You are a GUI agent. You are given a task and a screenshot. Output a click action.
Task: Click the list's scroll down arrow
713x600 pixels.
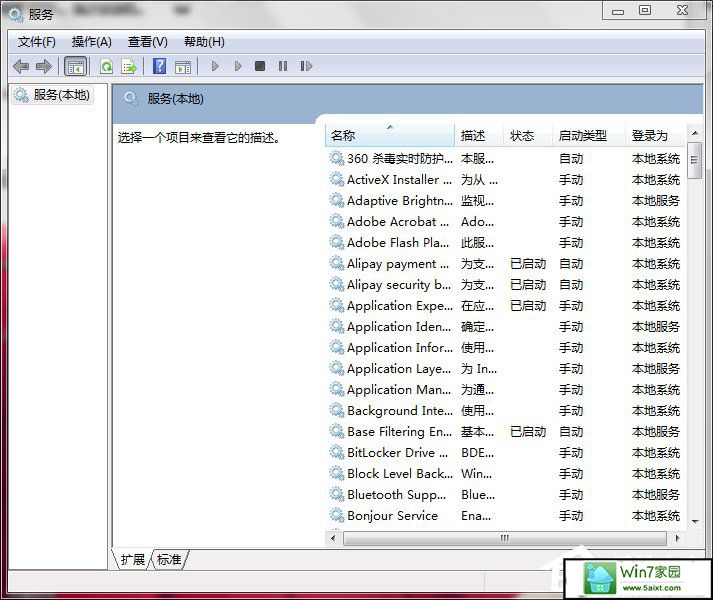[x=694, y=521]
